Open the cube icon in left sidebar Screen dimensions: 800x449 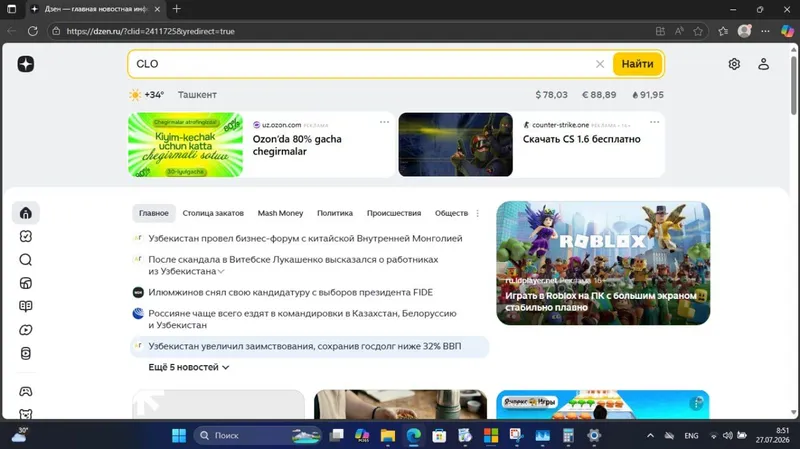coord(26,283)
